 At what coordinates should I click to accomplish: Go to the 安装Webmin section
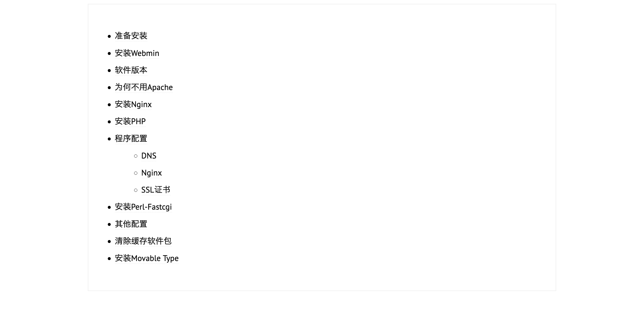tap(137, 53)
